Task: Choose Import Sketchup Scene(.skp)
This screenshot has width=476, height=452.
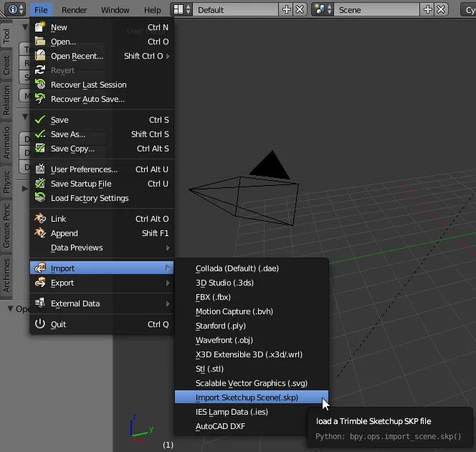Action: pyautogui.click(x=252, y=397)
